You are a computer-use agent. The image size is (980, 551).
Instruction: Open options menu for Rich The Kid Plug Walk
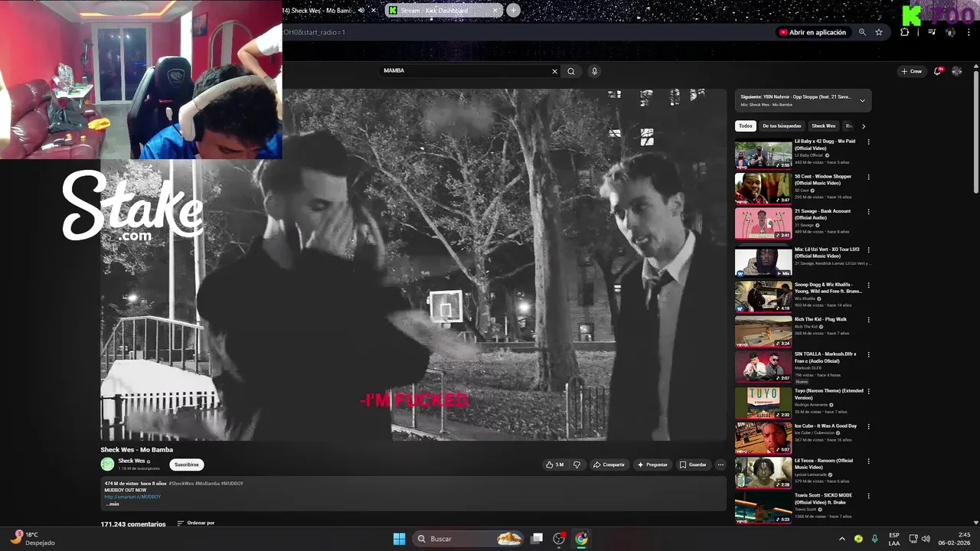(868, 320)
